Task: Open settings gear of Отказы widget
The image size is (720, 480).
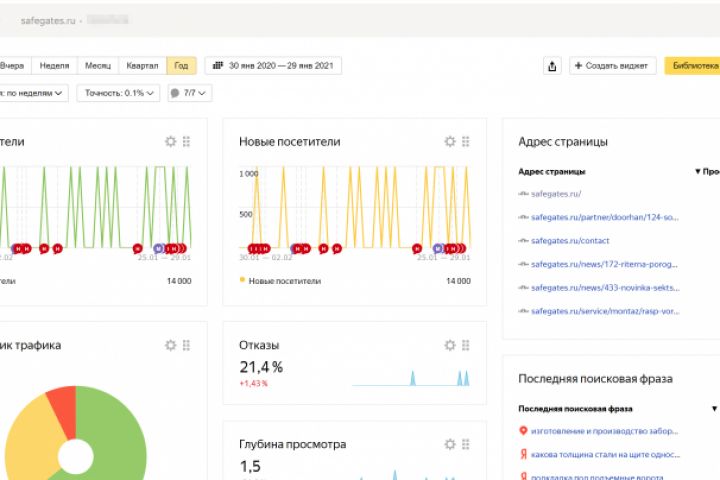Action: [450, 345]
